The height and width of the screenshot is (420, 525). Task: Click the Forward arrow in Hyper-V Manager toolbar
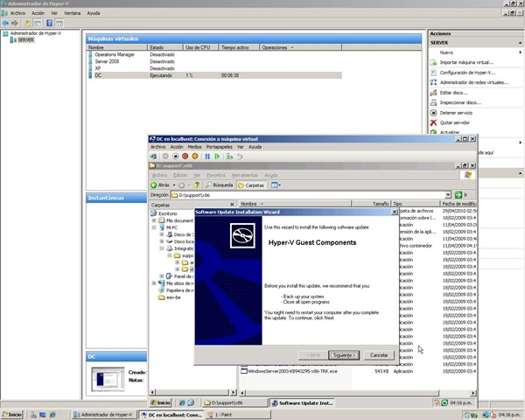pos(15,23)
